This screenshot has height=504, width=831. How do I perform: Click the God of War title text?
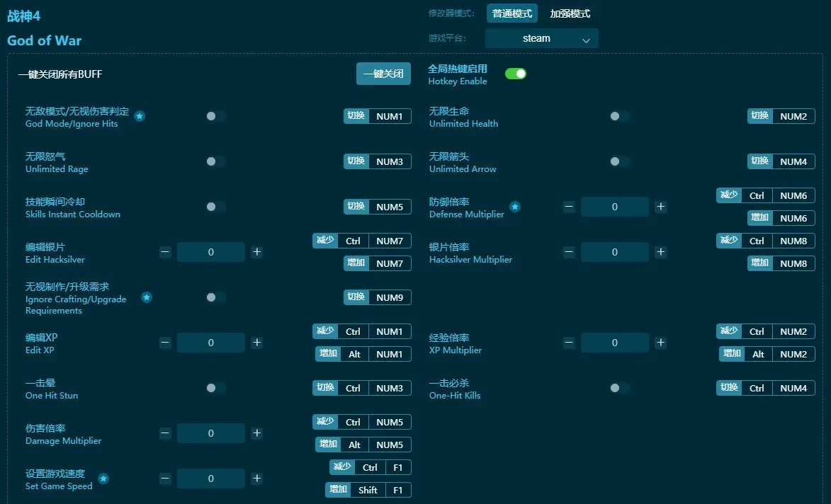[x=44, y=40]
